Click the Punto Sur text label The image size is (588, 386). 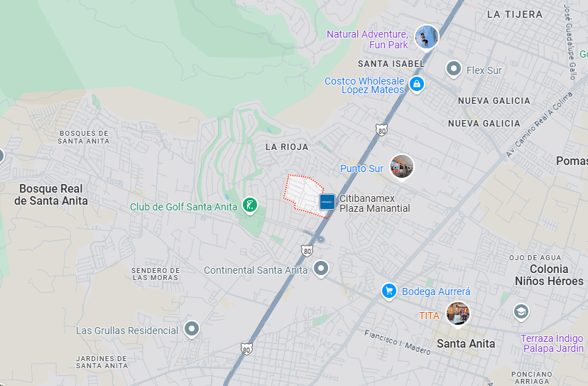[x=361, y=168]
